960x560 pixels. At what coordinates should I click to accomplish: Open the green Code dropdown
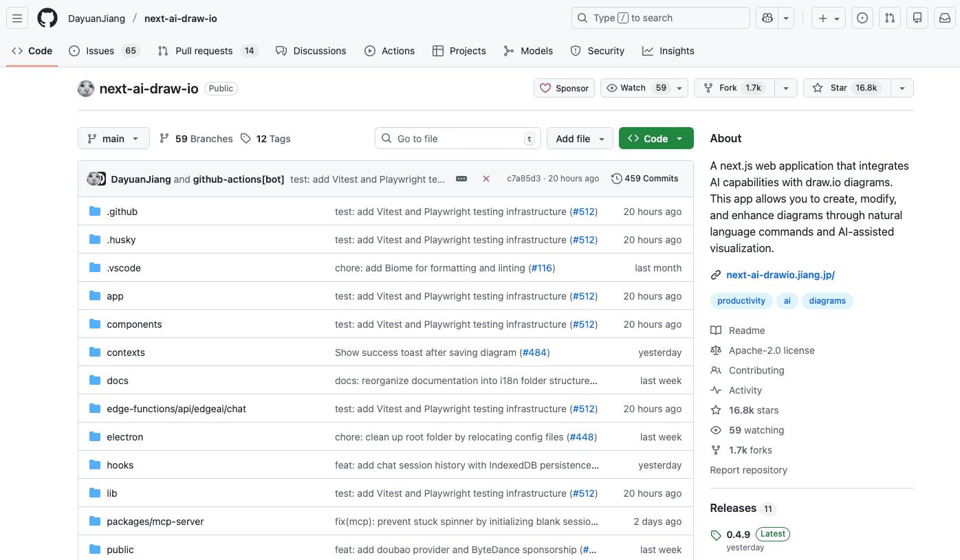coord(656,138)
